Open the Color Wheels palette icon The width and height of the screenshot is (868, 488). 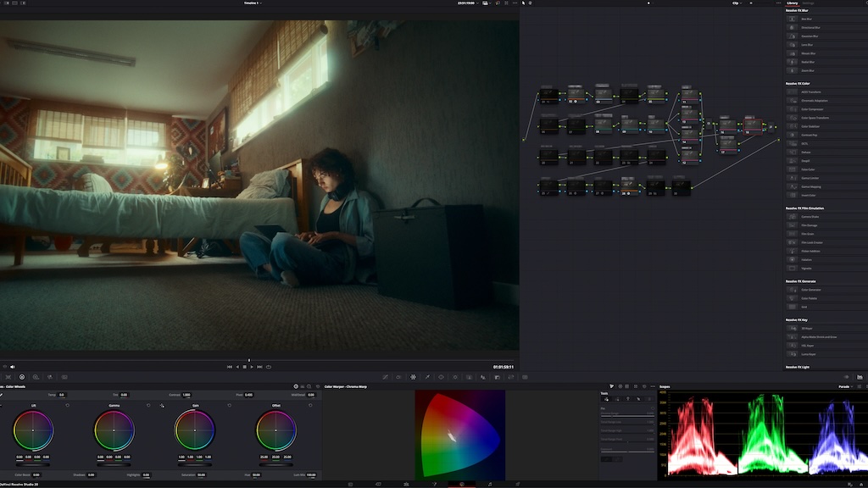(x=22, y=377)
